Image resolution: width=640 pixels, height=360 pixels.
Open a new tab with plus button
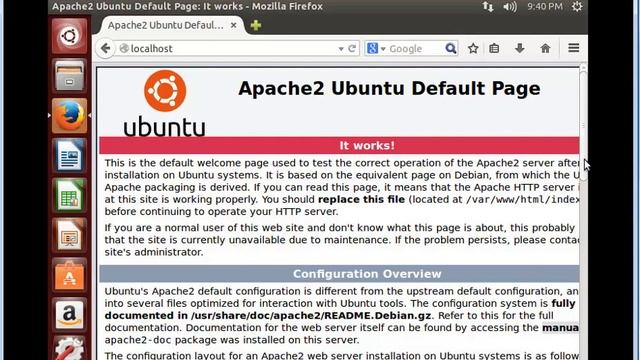256,25
